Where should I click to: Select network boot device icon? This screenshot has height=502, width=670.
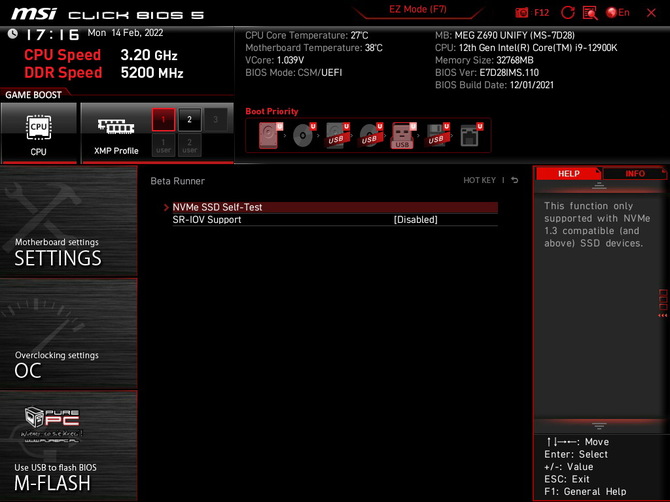[470, 135]
